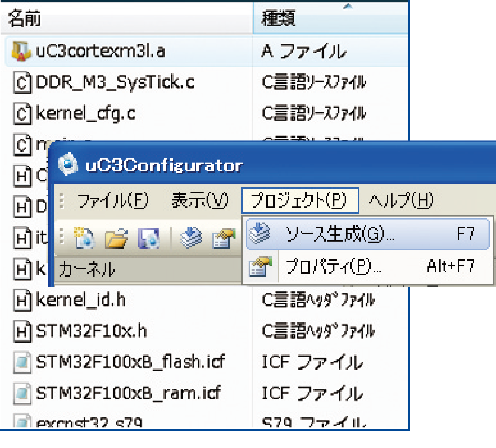
Task: Select file name STM32F10x.h
Action: (x=91, y=331)
